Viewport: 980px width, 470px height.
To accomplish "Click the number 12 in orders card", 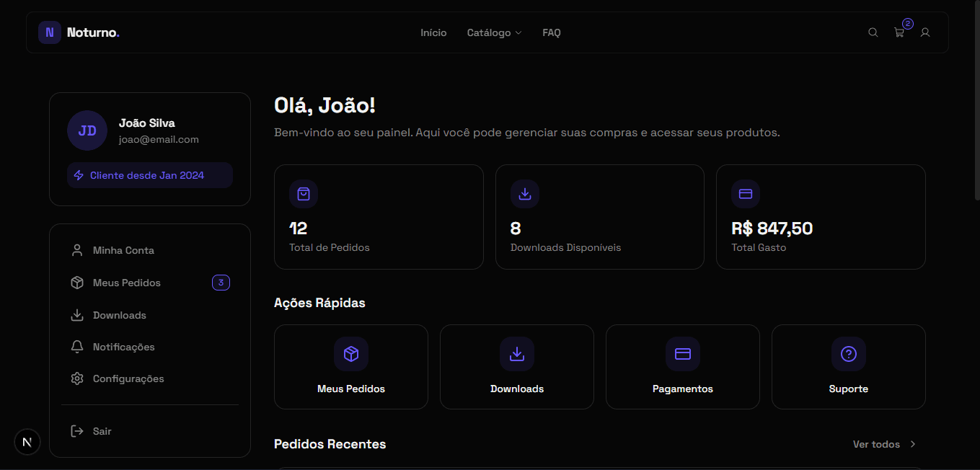I will click(x=299, y=229).
